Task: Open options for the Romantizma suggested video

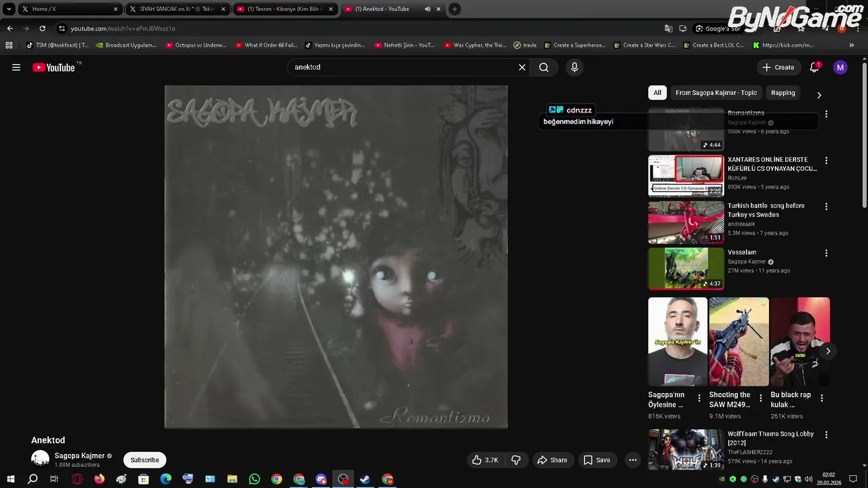Action: 826,114
